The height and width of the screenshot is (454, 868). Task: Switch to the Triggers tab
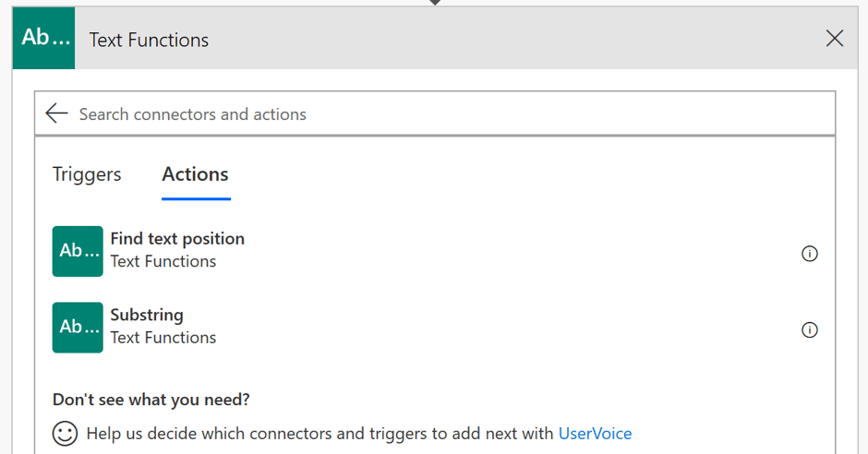tap(87, 174)
